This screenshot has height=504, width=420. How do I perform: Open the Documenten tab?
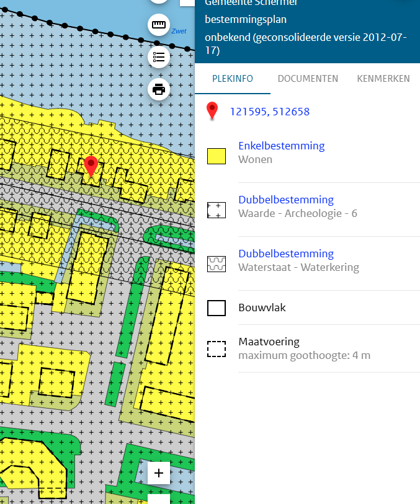[308, 79]
